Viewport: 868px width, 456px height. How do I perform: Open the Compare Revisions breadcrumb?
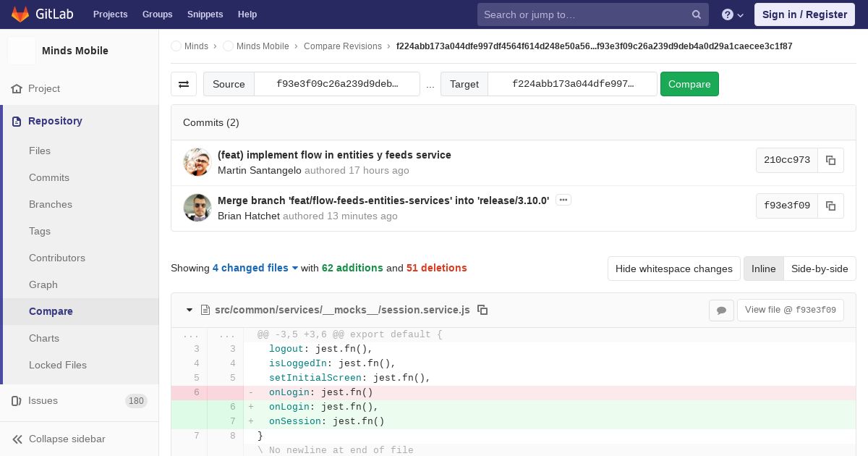pyautogui.click(x=343, y=46)
